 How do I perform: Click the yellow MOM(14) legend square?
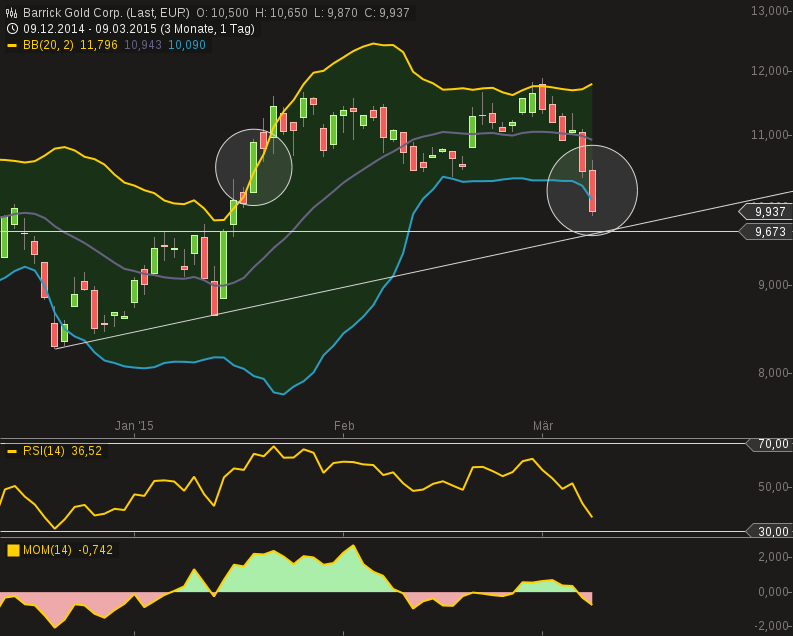[x=13, y=550]
